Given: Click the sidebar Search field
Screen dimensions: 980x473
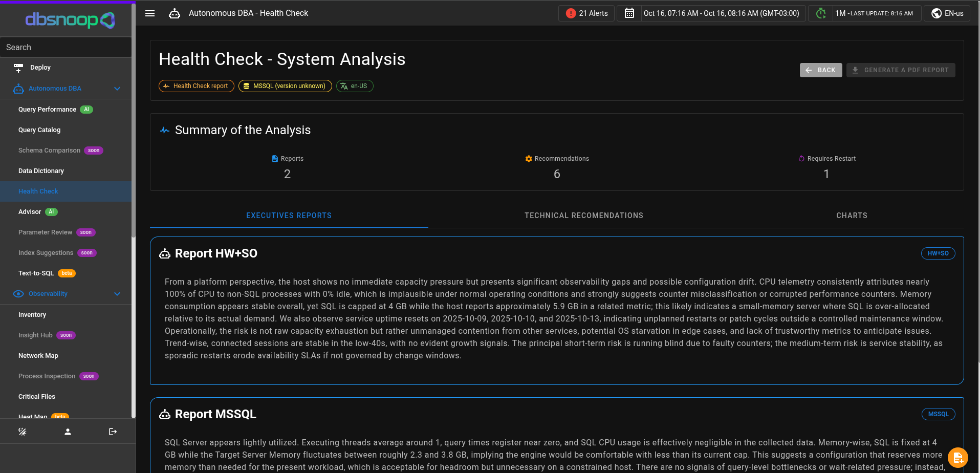Looking at the screenshot, I should [66, 47].
